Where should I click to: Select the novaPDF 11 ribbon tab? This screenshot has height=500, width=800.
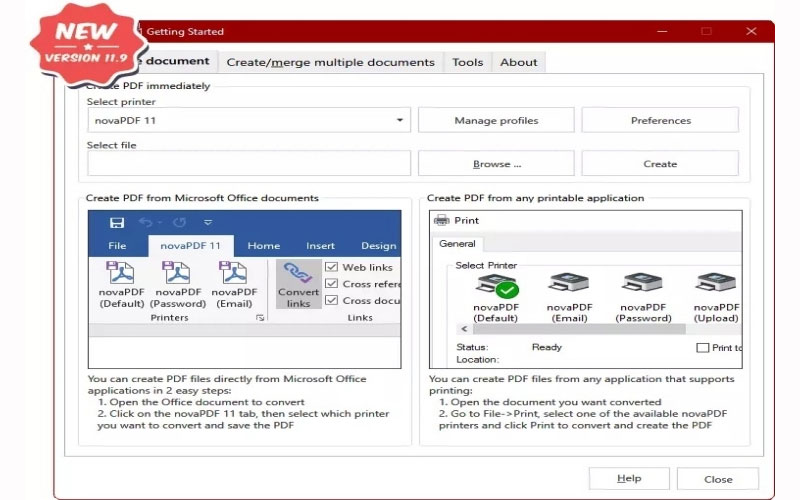pyautogui.click(x=190, y=245)
